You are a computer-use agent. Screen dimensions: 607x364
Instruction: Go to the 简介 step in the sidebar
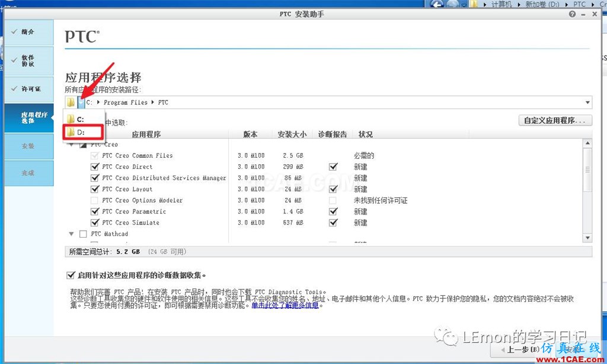(x=29, y=33)
